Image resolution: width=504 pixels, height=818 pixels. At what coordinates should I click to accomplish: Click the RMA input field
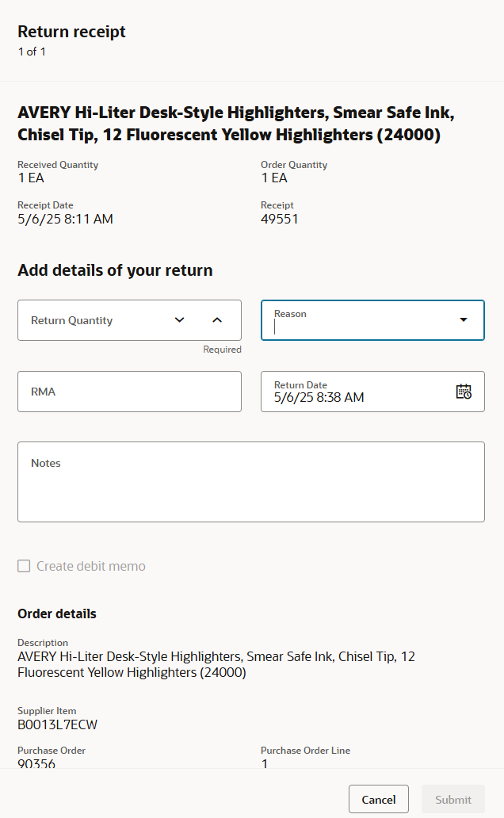point(129,392)
